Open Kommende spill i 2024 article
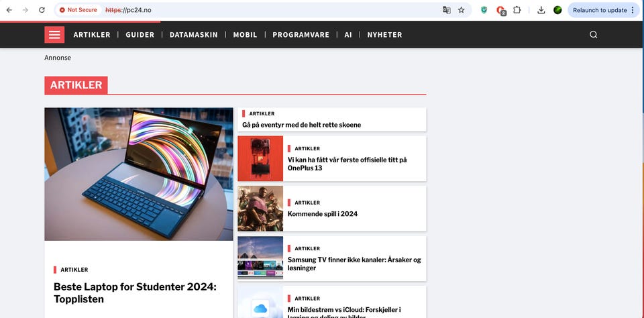Image resolution: width=644 pixels, height=318 pixels. (x=323, y=213)
